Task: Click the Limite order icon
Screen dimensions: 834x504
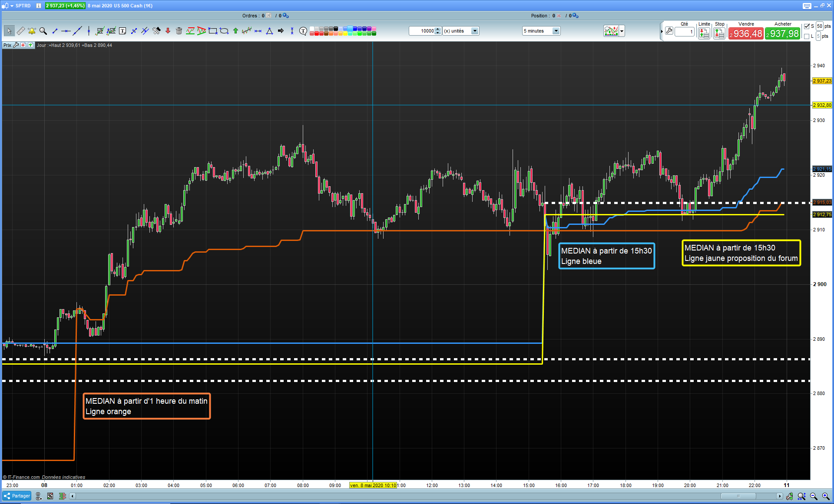Action: pyautogui.click(x=704, y=33)
